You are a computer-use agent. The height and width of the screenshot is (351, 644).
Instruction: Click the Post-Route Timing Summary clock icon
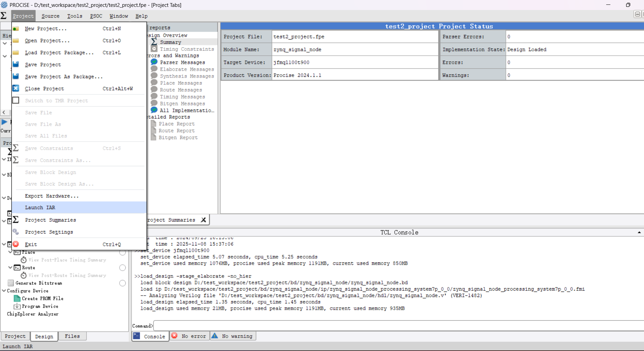[24, 275]
